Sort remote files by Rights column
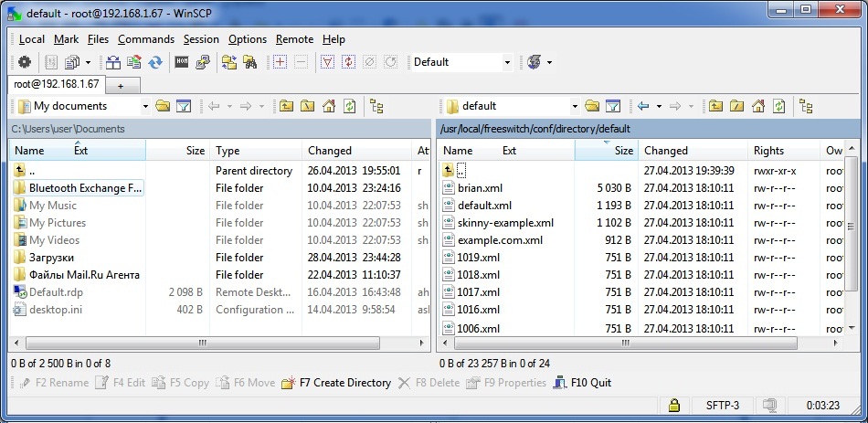The image size is (868, 423). click(x=783, y=151)
